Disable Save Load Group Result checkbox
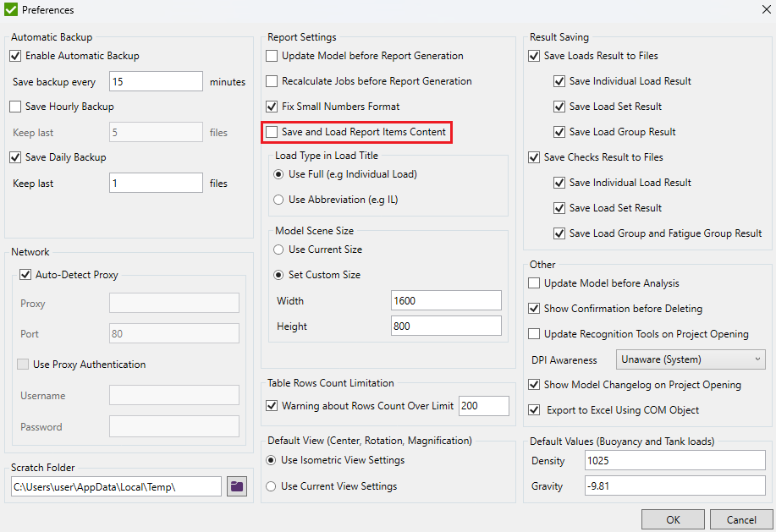The width and height of the screenshot is (776, 532). pos(560,132)
